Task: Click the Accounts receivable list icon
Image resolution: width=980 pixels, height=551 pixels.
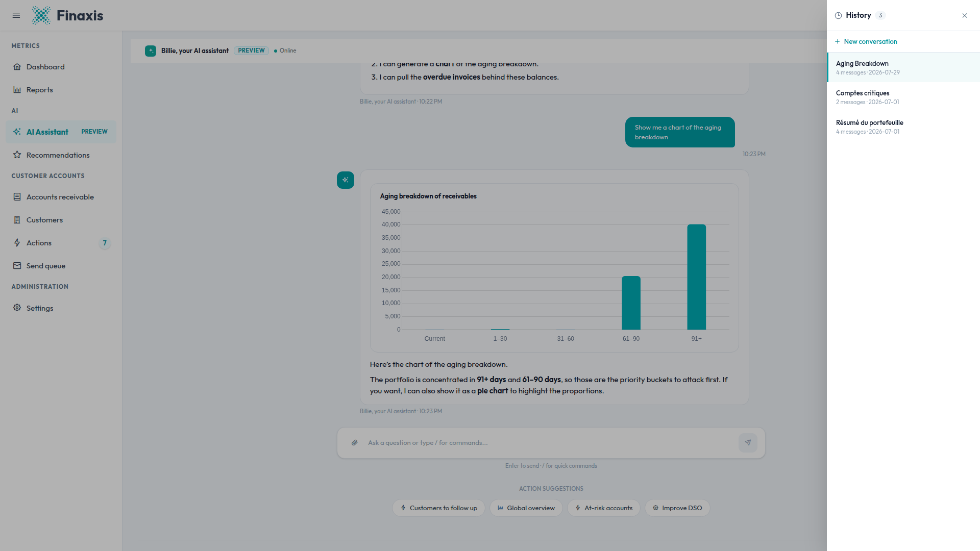Action: 17,197
